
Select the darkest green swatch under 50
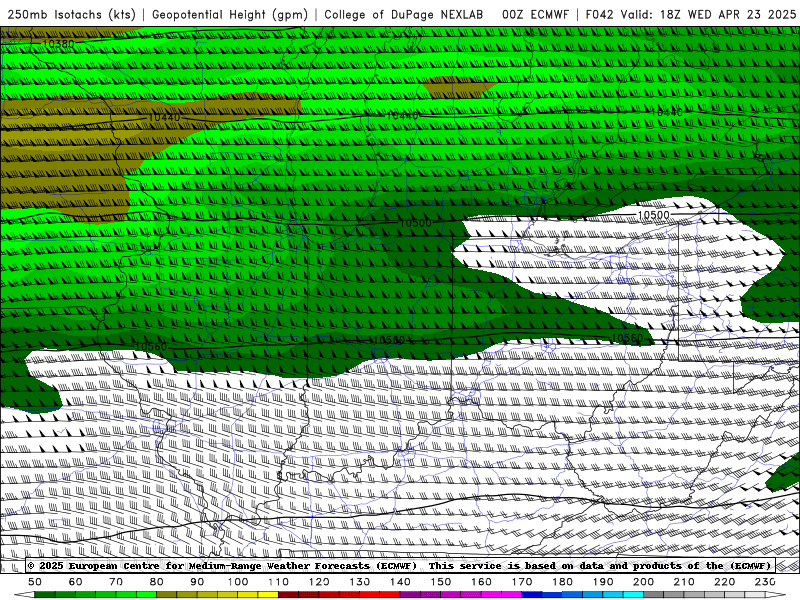[x=45, y=595]
